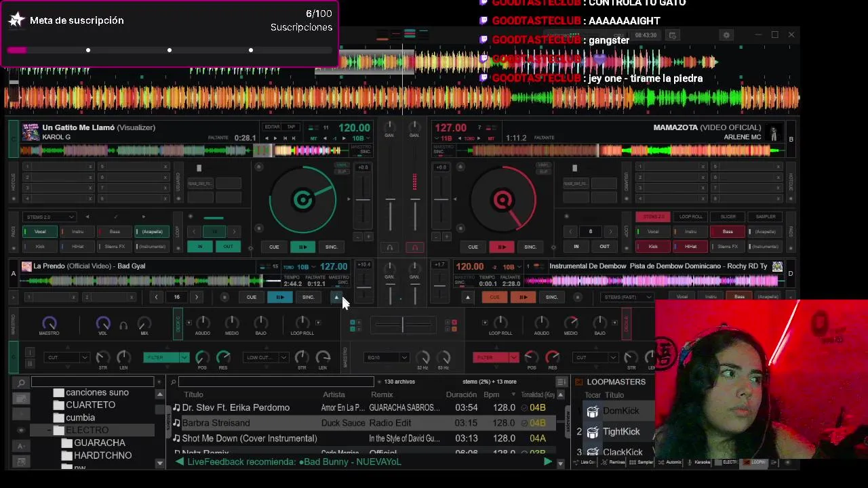
Task: Click the Karol G deck jog wheel
Action: (x=302, y=199)
